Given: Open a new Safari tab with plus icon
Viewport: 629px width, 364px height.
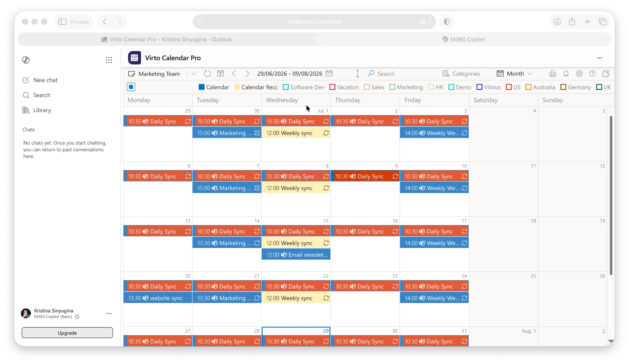Looking at the screenshot, I should 587,22.
